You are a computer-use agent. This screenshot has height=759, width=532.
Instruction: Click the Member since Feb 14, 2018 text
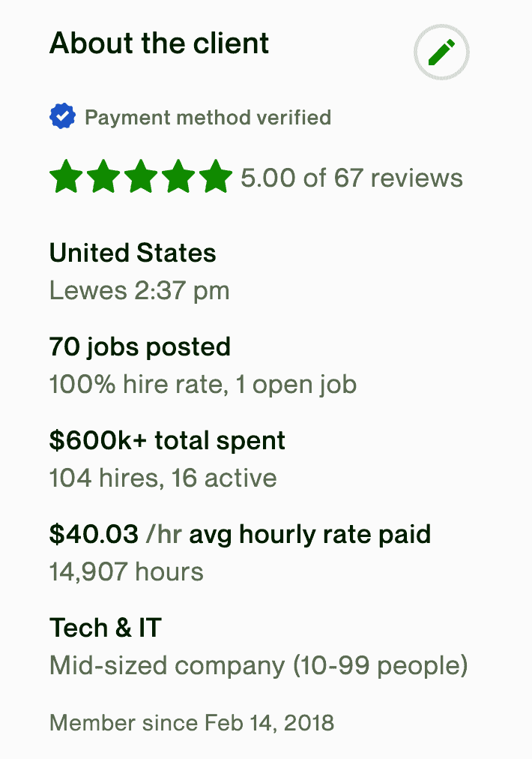[193, 723]
